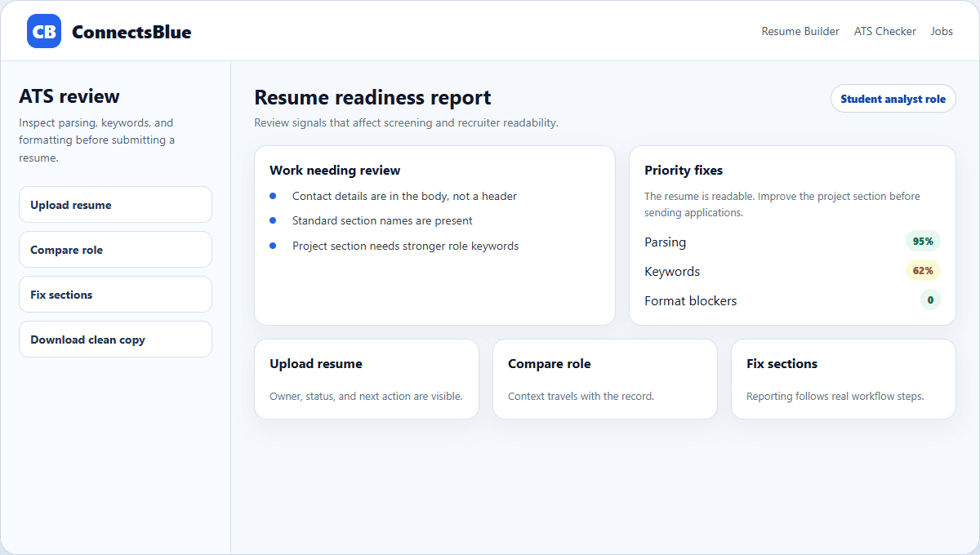Click the ConnectsBlue brand name
Image resolution: width=980 pixels, height=555 pixels.
tap(131, 32)
